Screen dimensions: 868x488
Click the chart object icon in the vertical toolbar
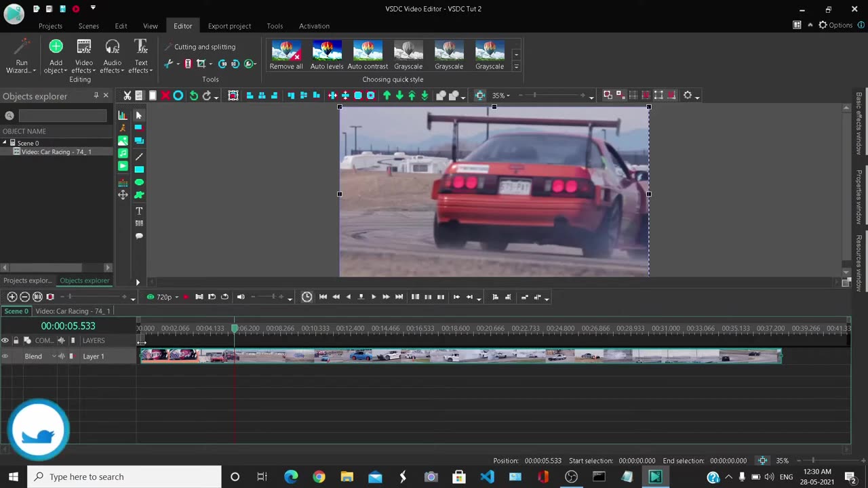pyautogui.click(x=123, y=115)
